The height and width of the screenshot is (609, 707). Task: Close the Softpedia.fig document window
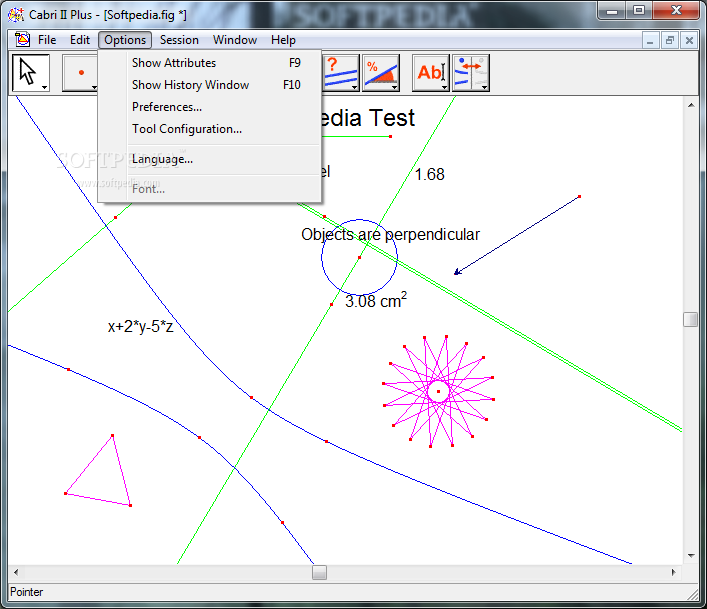click(689, 41)
